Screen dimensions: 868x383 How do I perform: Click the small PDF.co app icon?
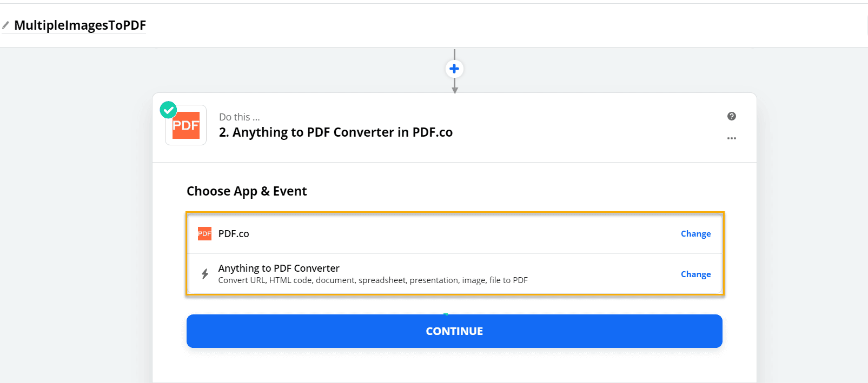pos(204,233)
